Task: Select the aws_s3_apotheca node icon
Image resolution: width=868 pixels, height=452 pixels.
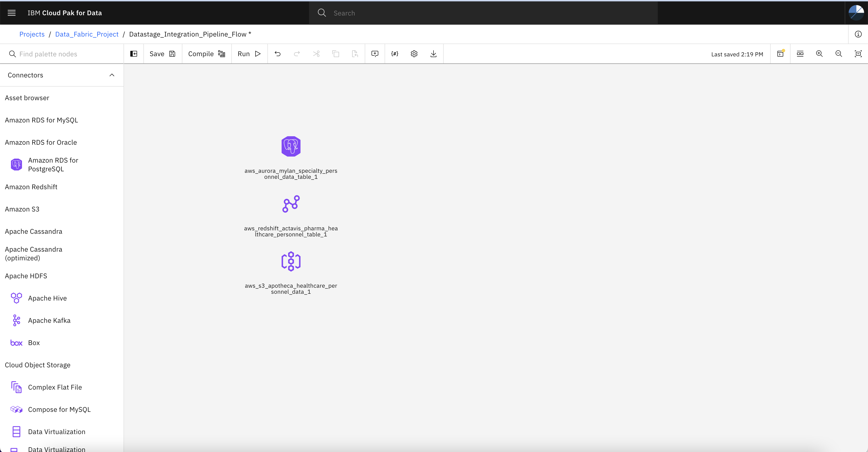Action: click(291, 262)
